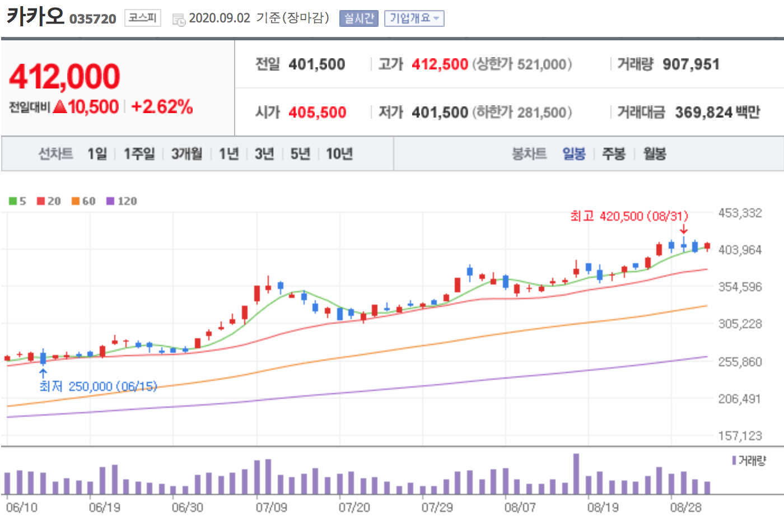Image resolution: width=784 pixels, height=532 pixels.
Task: Click the 07/09 date axis label
Action: point(272,507)
